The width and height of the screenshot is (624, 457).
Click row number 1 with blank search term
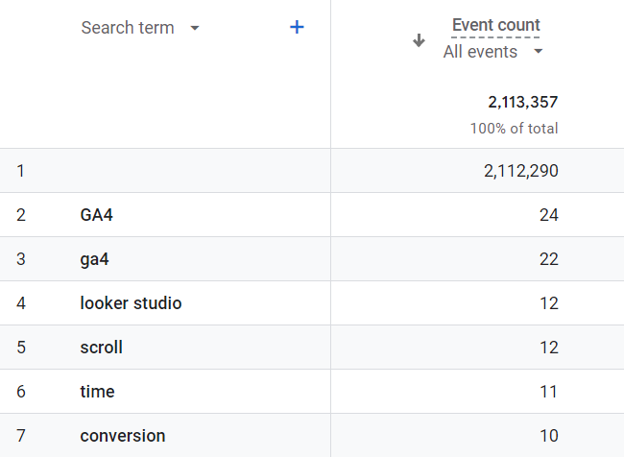tap(21, 171)
